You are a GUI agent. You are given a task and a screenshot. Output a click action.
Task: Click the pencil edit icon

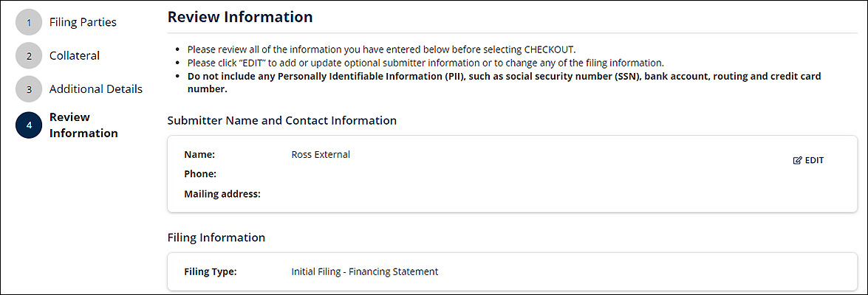pos(797,160)
